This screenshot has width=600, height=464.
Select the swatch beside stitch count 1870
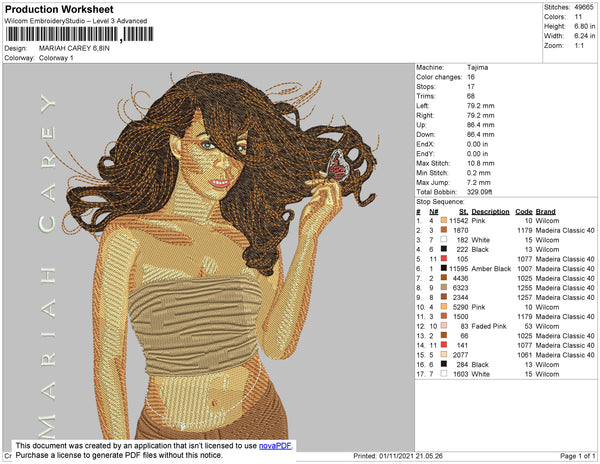[444, 230]
